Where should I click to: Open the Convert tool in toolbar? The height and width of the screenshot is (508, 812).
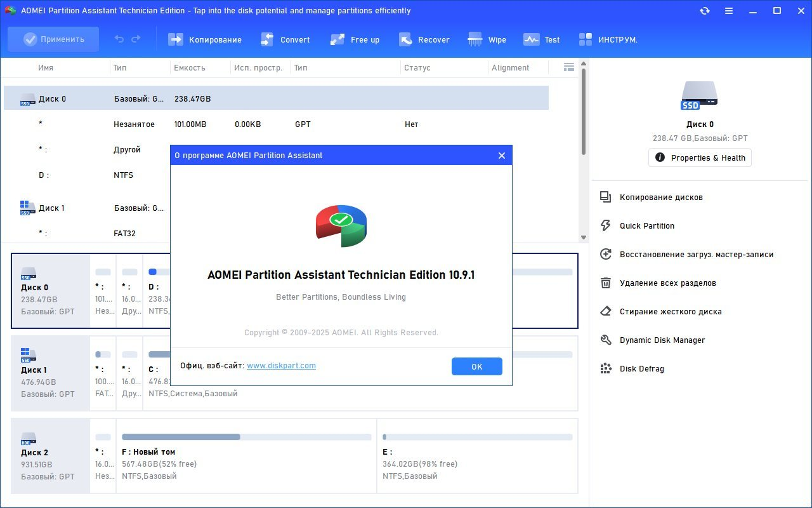tap(285, 39)
